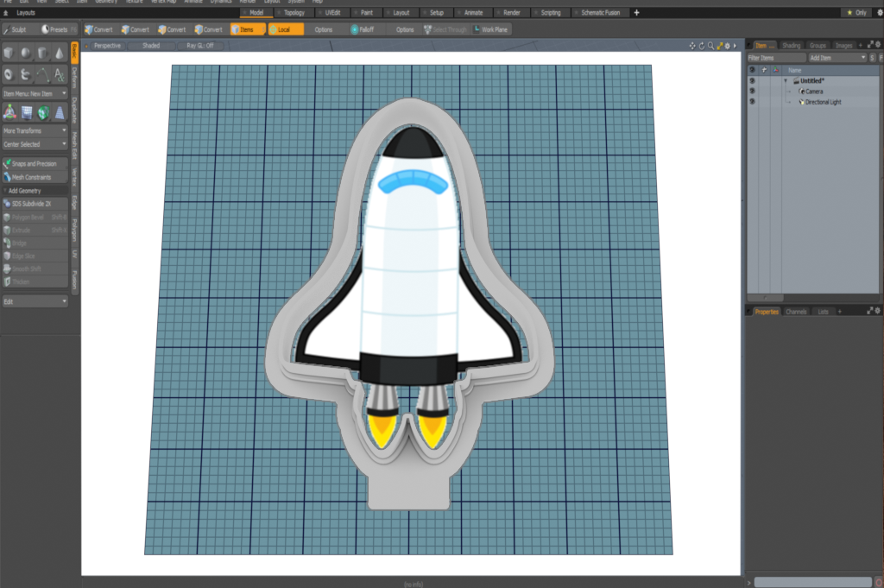Choose the Cone primitive tool

(x=59, y=54)
